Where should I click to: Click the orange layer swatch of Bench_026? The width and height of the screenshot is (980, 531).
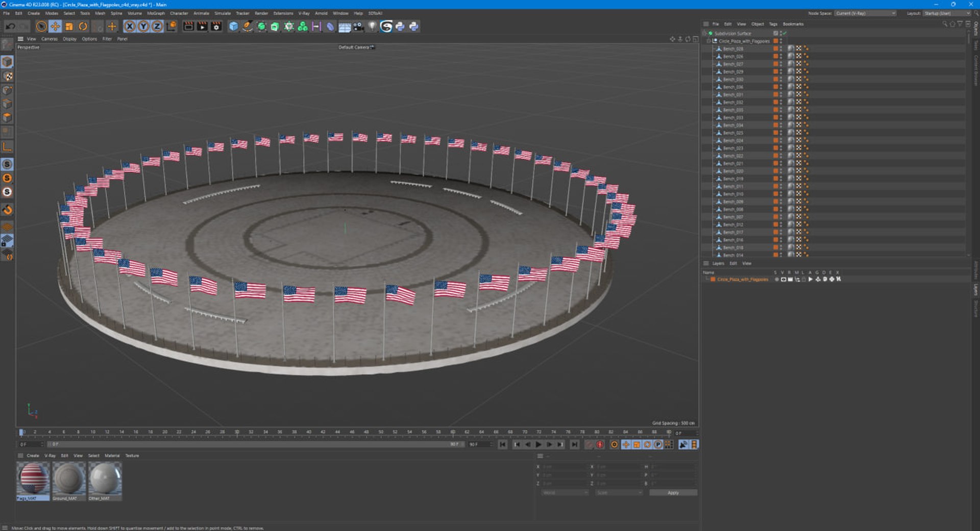tap(776, 56)
